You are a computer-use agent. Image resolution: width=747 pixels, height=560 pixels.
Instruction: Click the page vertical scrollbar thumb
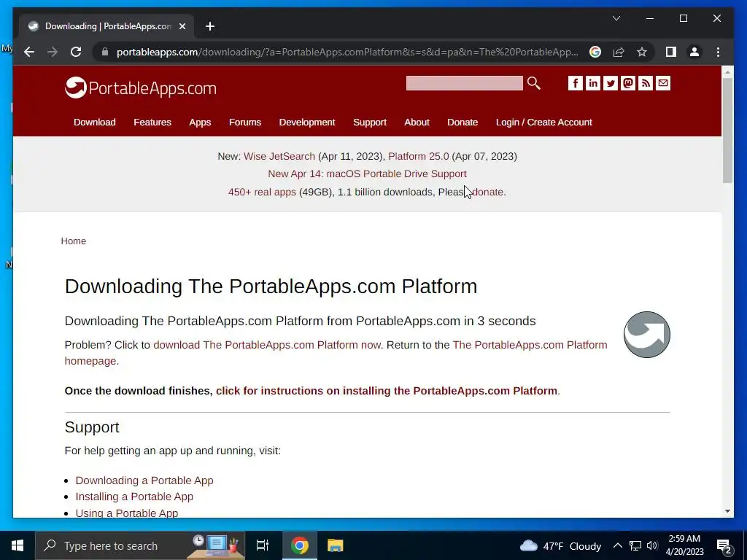click(727, 130)
